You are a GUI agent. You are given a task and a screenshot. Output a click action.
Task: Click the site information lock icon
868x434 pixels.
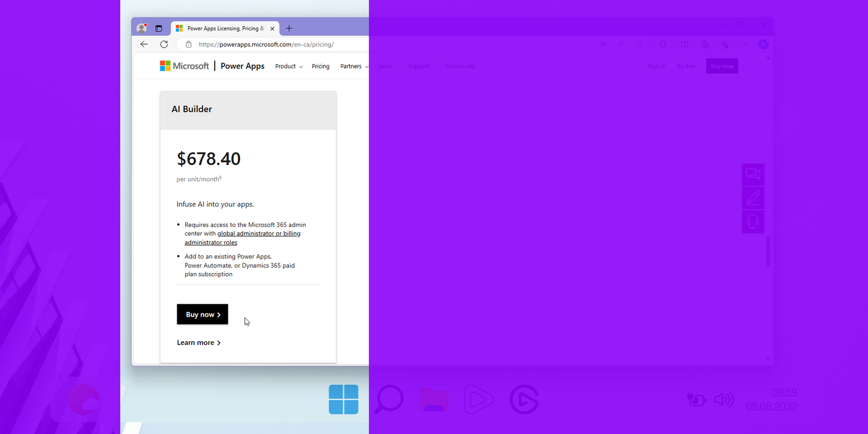coord(188,45)
